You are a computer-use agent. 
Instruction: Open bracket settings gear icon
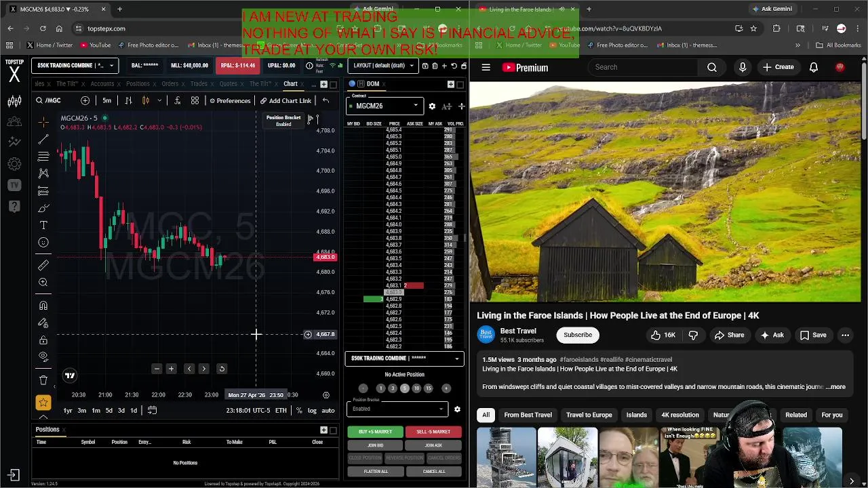(457, 409)
